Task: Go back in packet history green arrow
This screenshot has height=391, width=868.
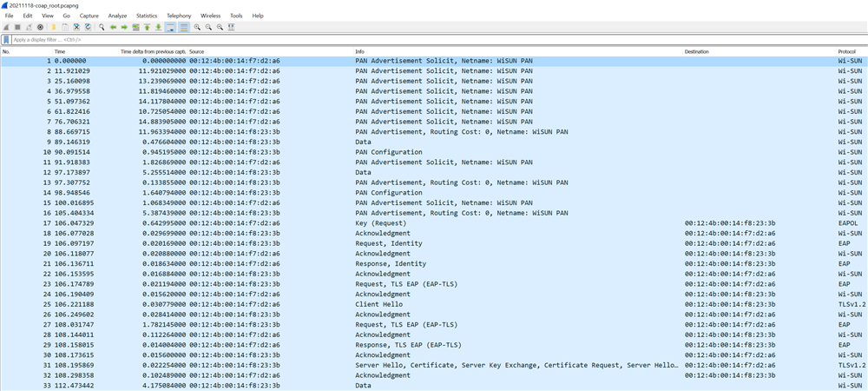Action: click(113, 27)
